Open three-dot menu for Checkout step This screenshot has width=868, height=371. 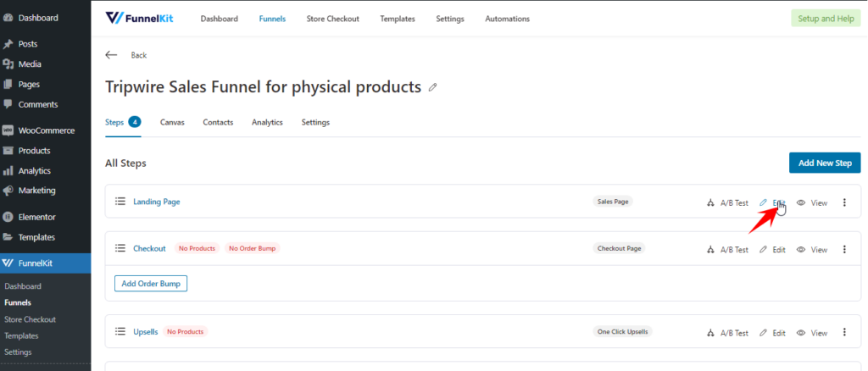(844, 249)
